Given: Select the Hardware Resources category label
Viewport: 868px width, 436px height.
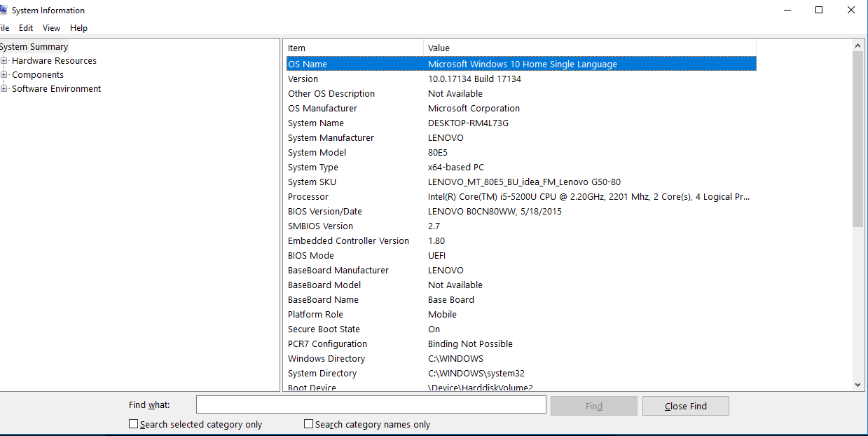Looking at the screenshot, I should coord(54,61).
